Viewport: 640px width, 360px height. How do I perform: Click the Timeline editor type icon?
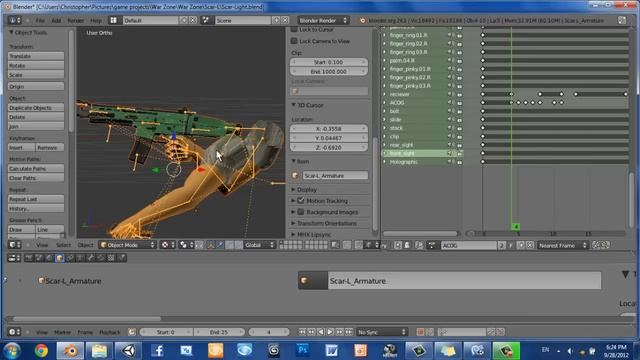(15, 332)
